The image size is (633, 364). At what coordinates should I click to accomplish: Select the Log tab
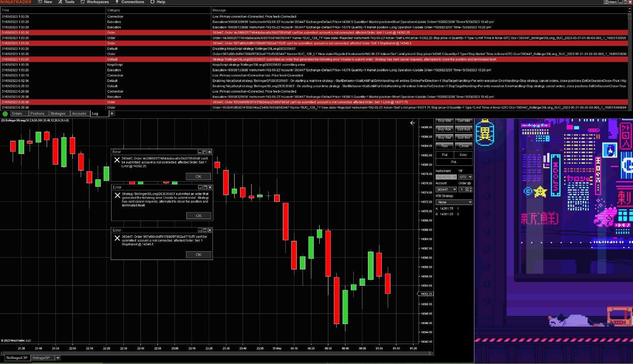(99, 114)
